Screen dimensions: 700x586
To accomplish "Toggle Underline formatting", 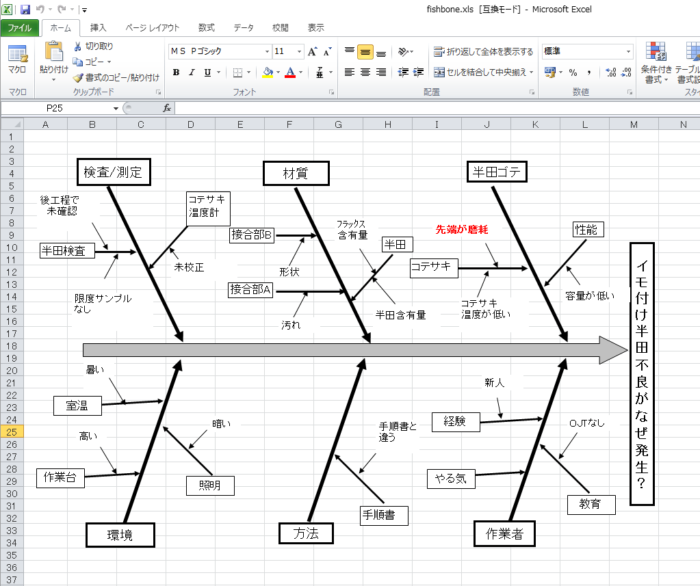I will tap(207, 72).
